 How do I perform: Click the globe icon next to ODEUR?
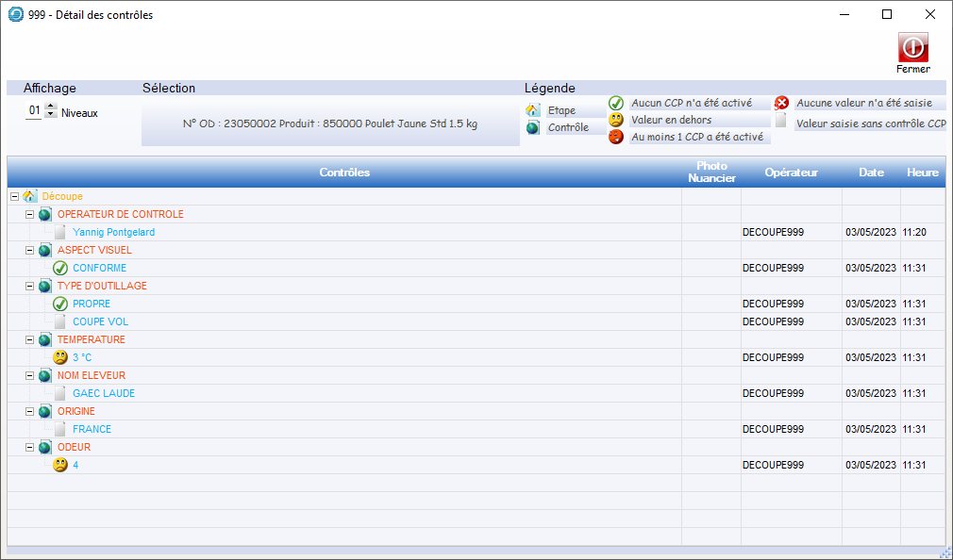tap(44, 447)
